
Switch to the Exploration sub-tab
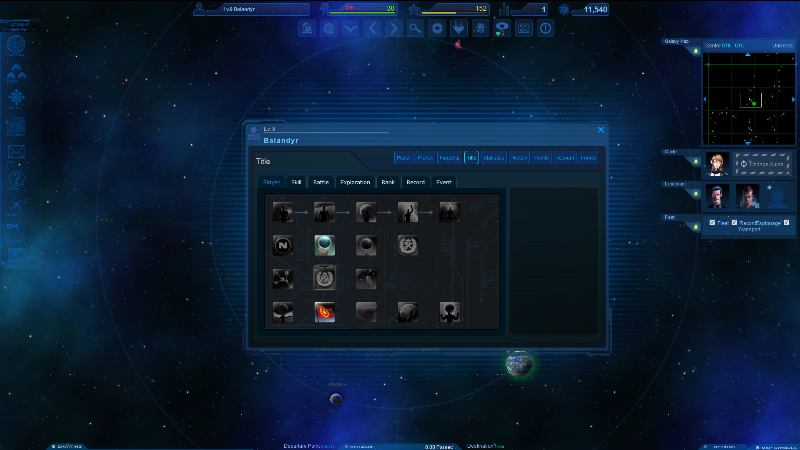[x=355, y=182]
